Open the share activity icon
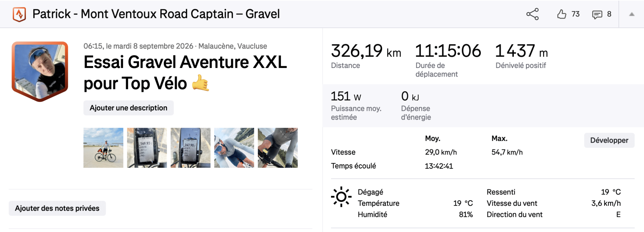This screenshot has width=644, height=232. coord(532,14)
